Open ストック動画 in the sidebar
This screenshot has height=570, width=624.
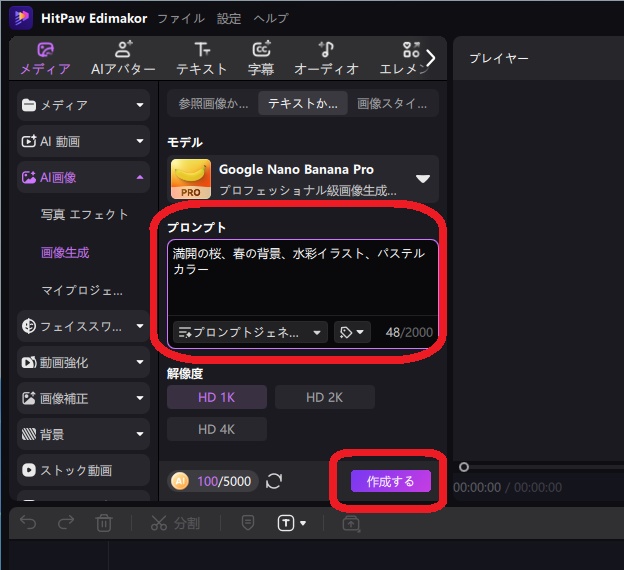(83, 470)
